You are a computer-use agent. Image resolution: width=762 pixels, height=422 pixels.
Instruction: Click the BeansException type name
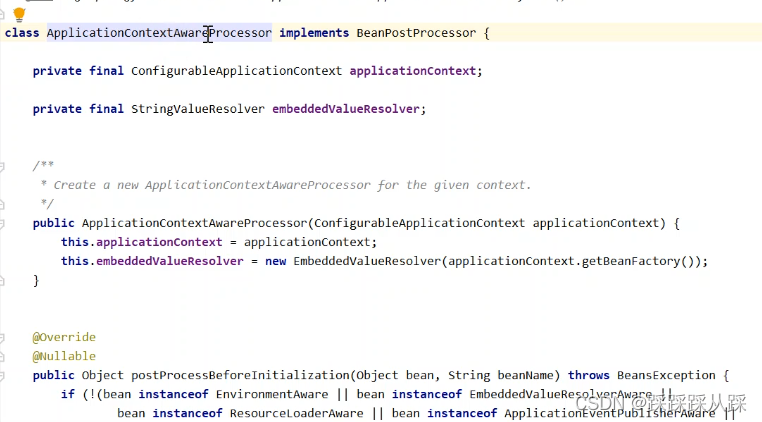(x=666, y=375)
